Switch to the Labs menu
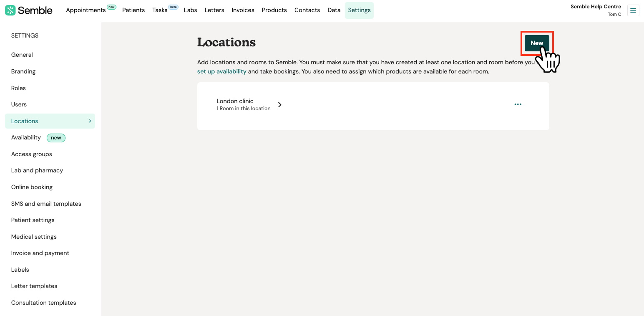This screenshot has width=644, height=316. click(x=190, y=10)
